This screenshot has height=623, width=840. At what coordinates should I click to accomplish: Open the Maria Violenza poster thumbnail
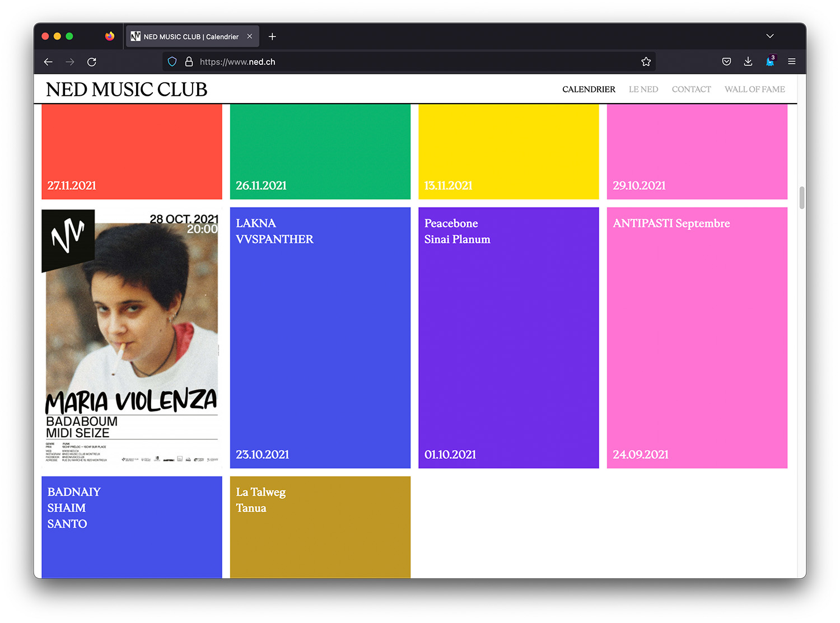132,338
